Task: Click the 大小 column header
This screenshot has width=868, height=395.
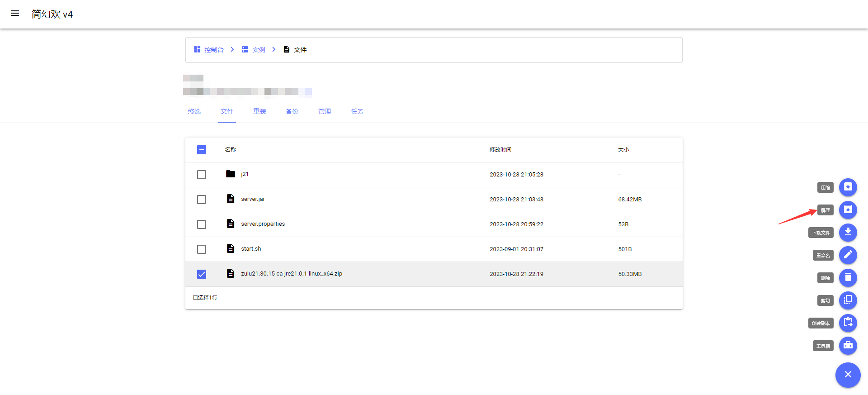Action: (623, 150)
